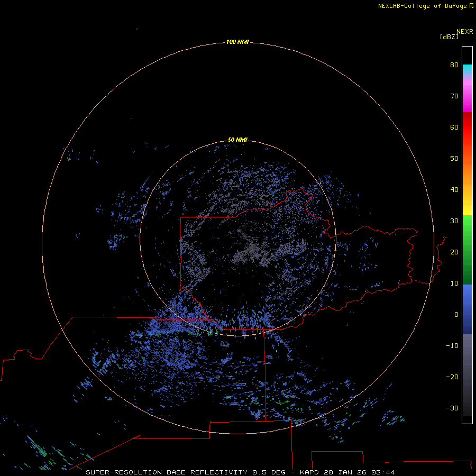Click the 20 JAN 26 03:44 timestamp
The width and height of the screenshot is (476, 476).
click(359, 472)
